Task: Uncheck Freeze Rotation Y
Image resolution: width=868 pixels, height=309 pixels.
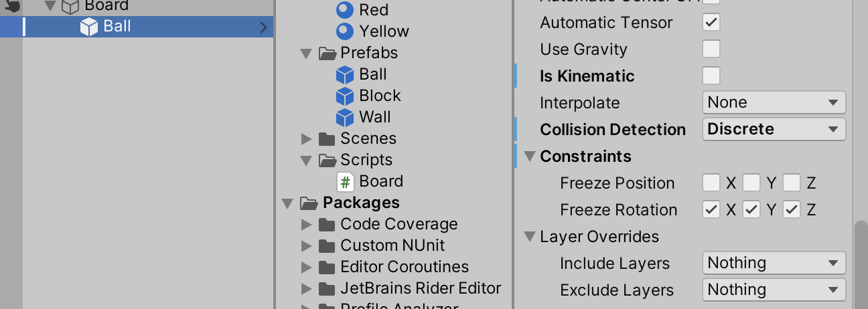Action: pos(751,209)
